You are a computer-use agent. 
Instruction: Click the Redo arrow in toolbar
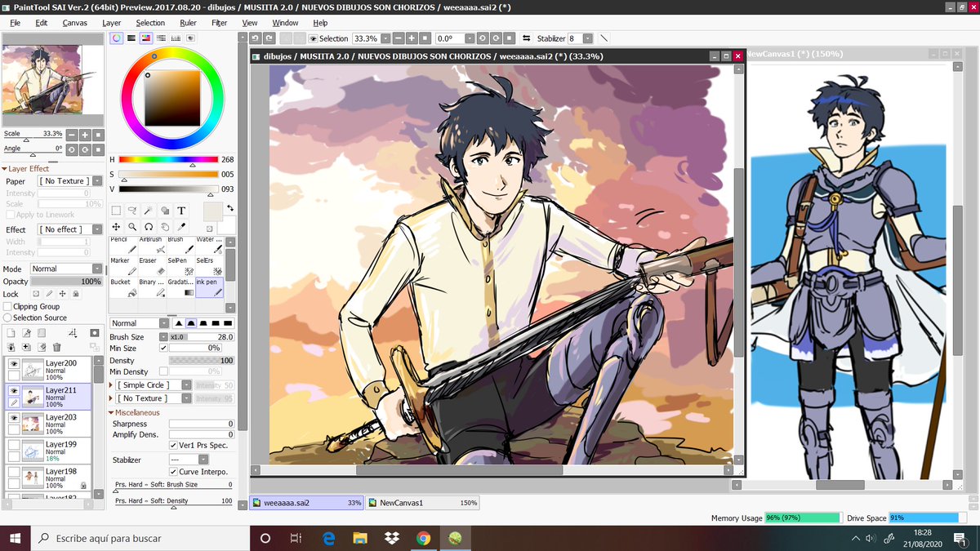(269, 38)
